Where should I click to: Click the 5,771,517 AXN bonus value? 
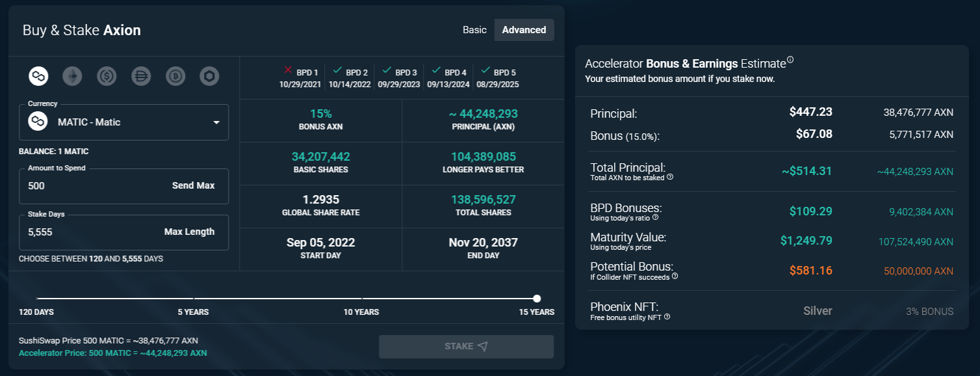921,135
